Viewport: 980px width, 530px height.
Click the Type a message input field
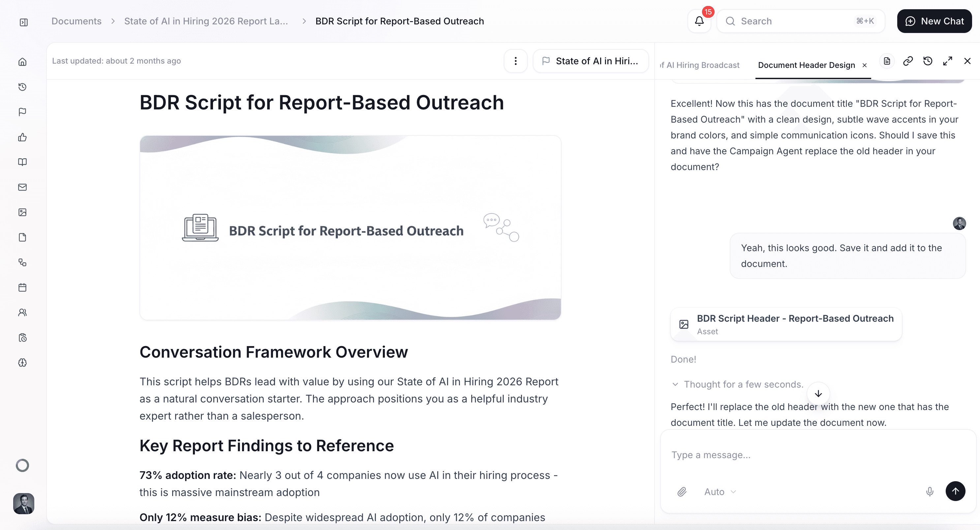point(799,455)
